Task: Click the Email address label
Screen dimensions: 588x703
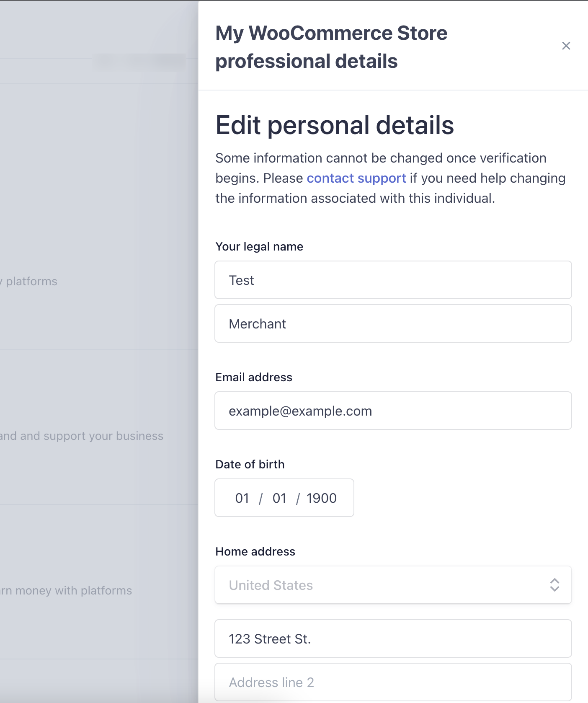Action: click(254, 377)
